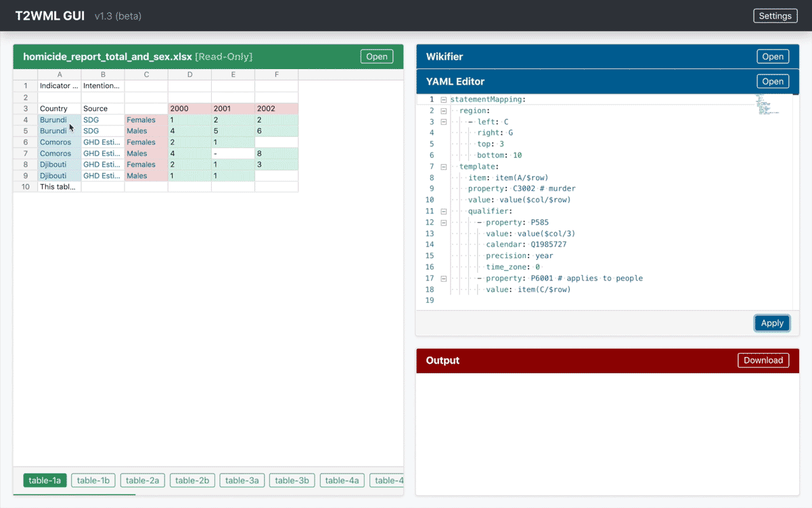Click the Males cell in row 7
Screen dimensions: 812x508
coord(146,154)
